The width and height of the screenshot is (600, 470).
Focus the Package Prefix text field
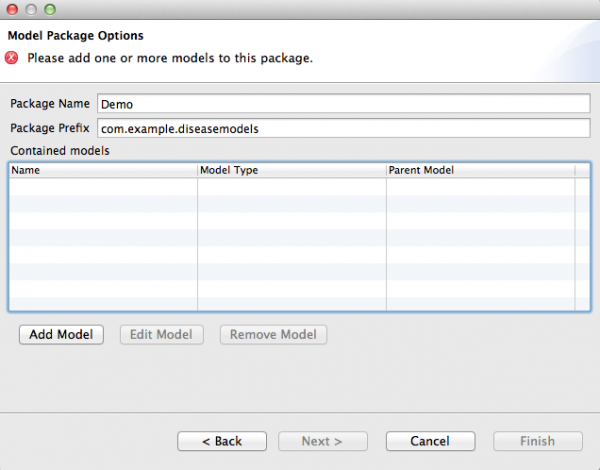[x=343, y=128]
